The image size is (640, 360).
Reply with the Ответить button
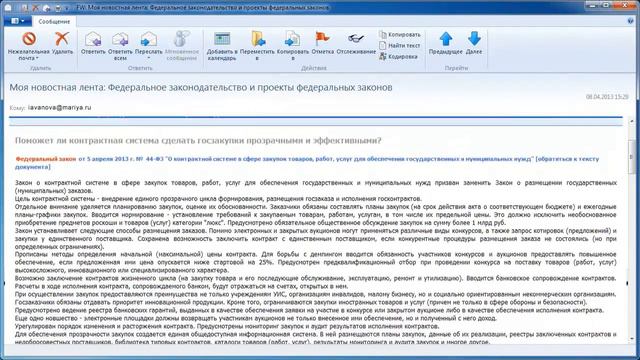[93, 44]
